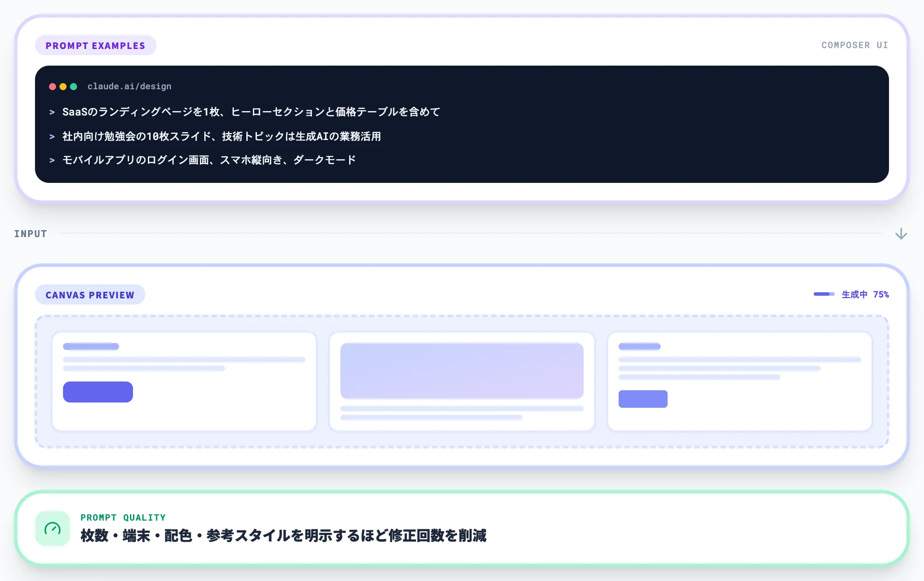This screenshot has height=581, width=924.
Task: Click the purple button in the right preview card
Action: [x=643, y=399]
